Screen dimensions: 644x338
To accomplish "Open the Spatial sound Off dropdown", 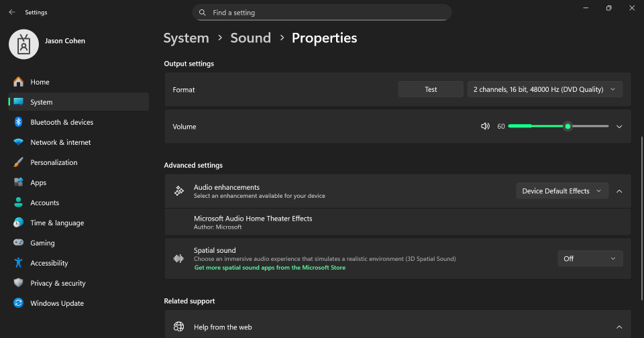I will 590,258.
